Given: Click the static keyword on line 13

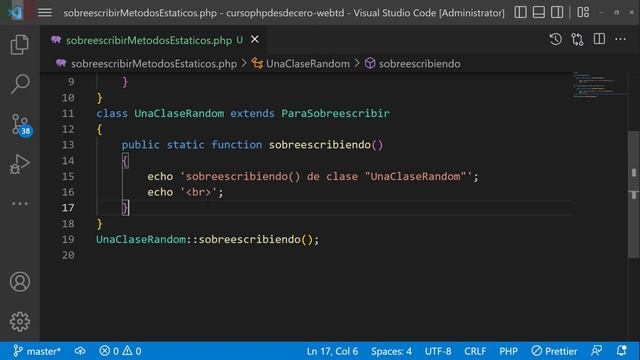Looking at the screenshot, I should pos(185,145).
